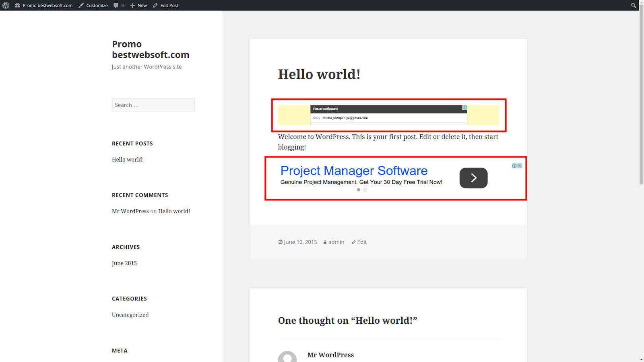The width and height of the screenshot is (644, 362).
Task: Click the Customize brush icon
Action: coord(81,5)
